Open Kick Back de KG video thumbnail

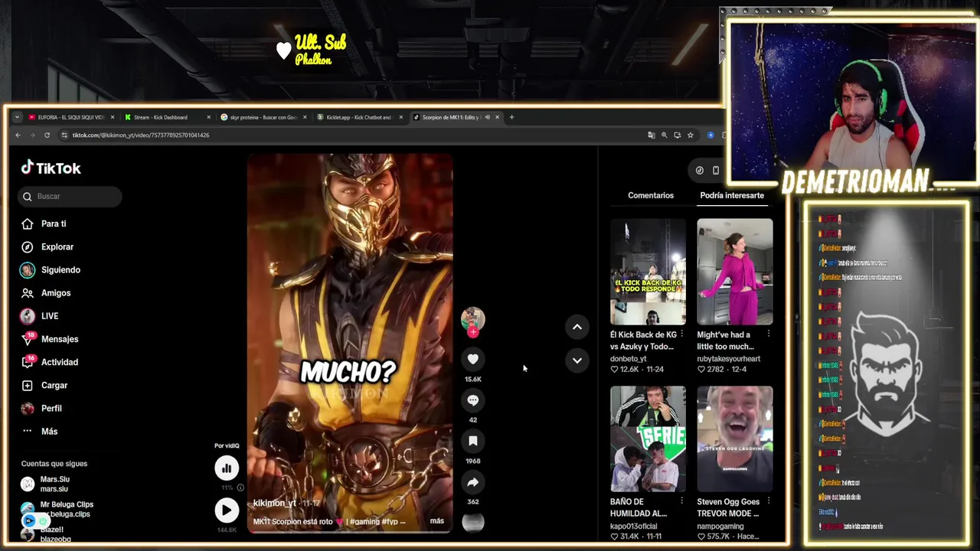[648, 272]
